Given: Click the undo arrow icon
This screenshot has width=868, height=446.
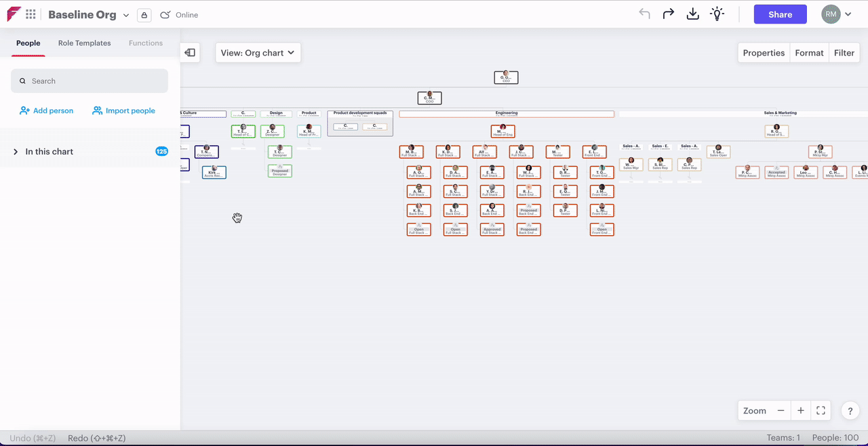Looking at the screenshot, I should [644, 14].
